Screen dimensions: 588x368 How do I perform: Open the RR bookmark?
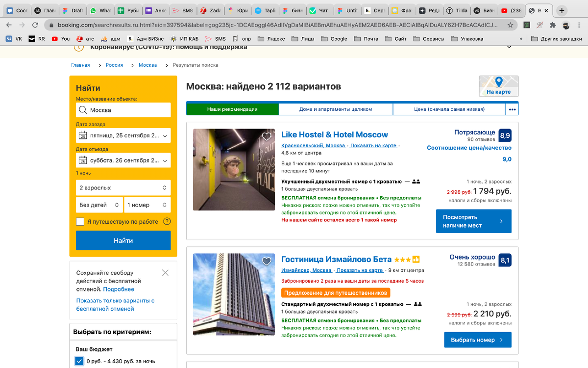[37, 39]
